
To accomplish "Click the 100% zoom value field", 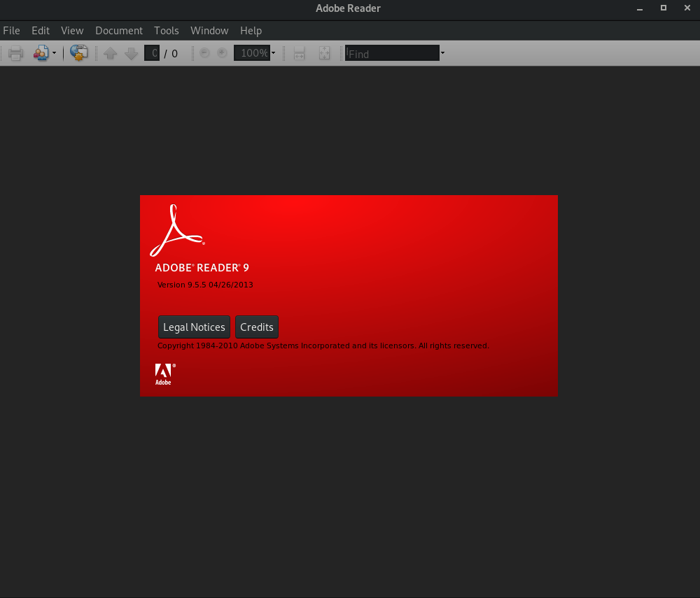I will [252, 53].
